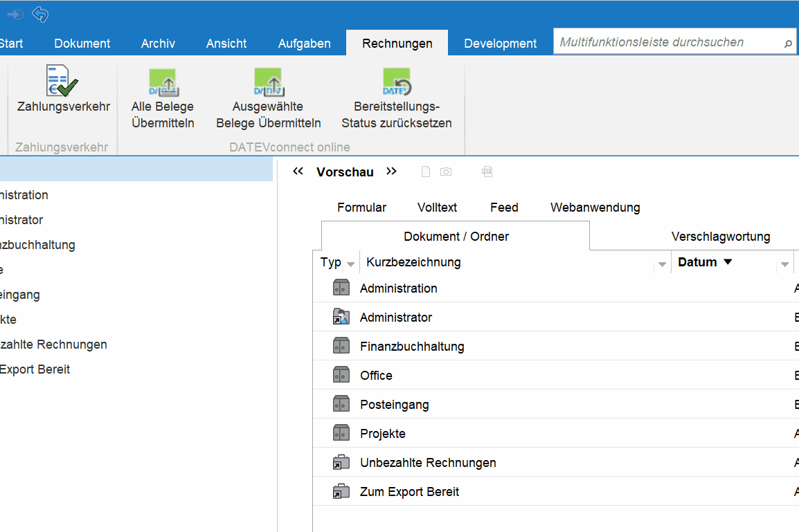Select Administration row in the list

click(x=555, y=288)
